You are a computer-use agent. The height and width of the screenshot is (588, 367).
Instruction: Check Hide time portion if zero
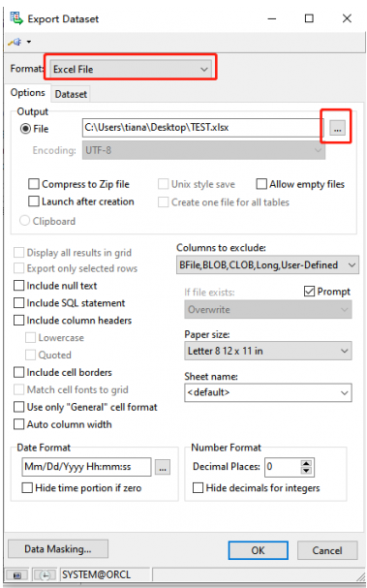27,488
